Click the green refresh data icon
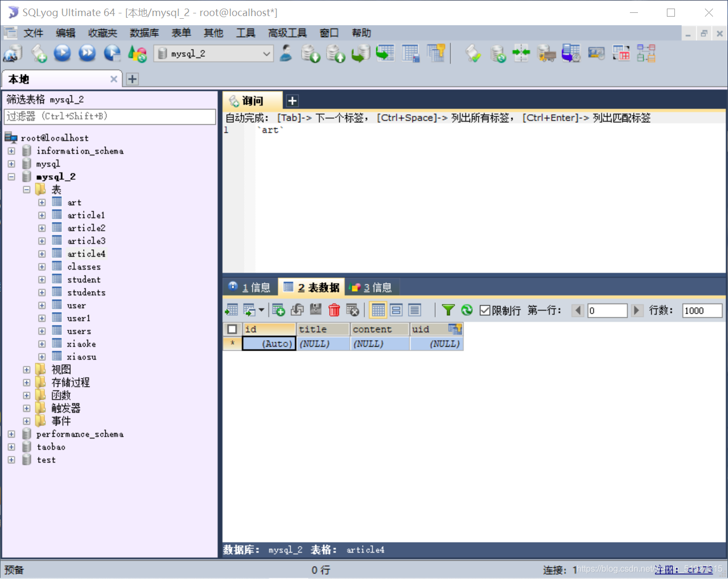The height and width of the screenshot is (579, 728). click(467, 310)
